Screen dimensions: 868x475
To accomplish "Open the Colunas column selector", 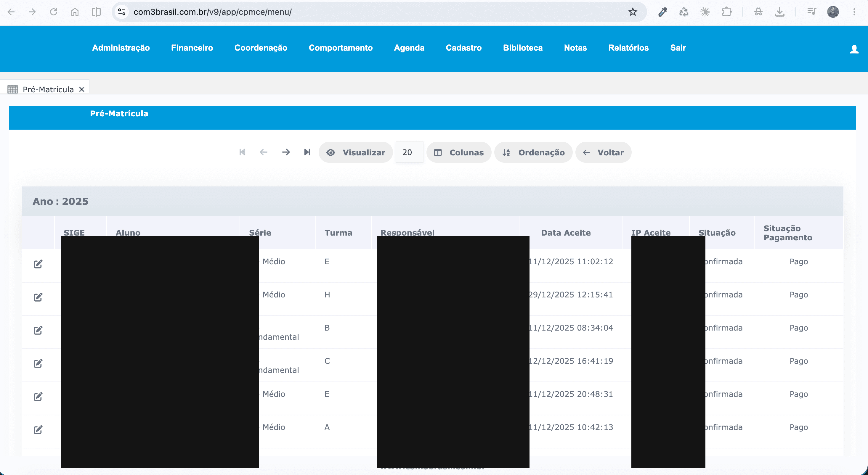I will (459, 152).
